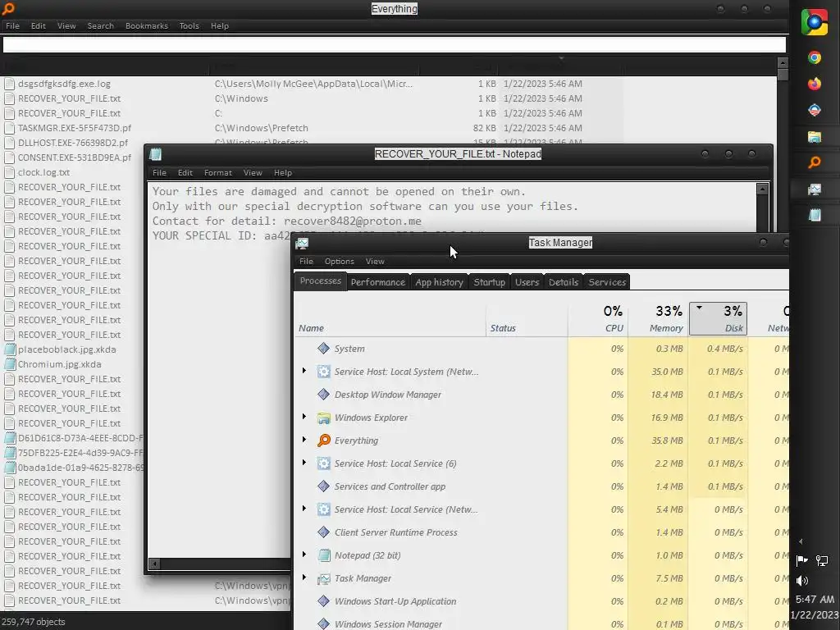Click the file icon of dsgsdfgksdfg.exe.log

click(x=9, y=84)
